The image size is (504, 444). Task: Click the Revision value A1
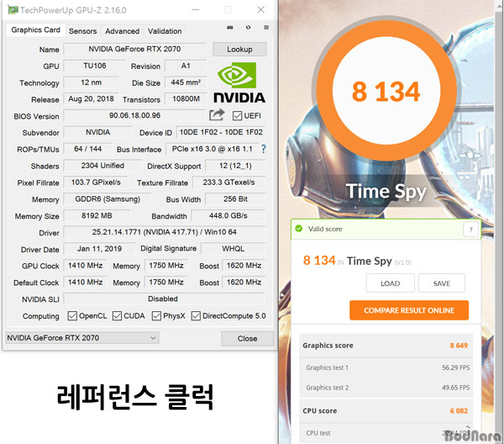[186, 66]
